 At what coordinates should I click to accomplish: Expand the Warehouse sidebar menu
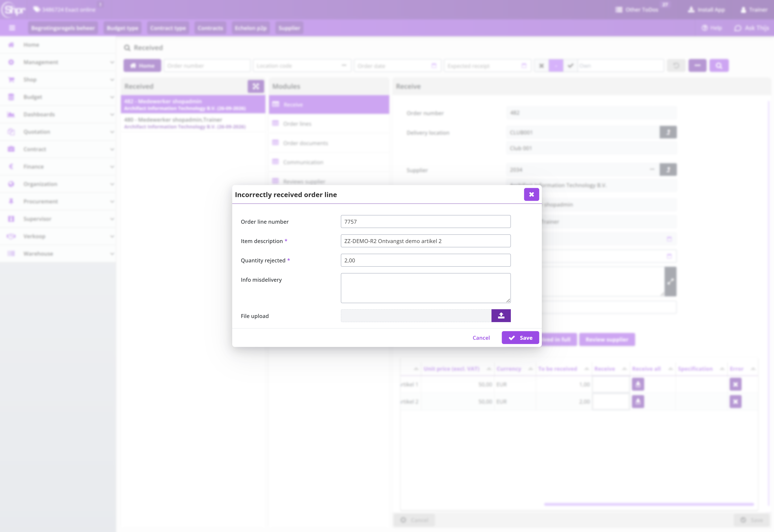coord(58,254)
